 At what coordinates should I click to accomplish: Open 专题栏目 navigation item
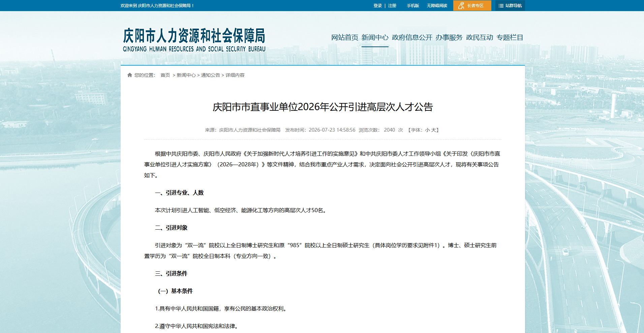coord(510,37)
